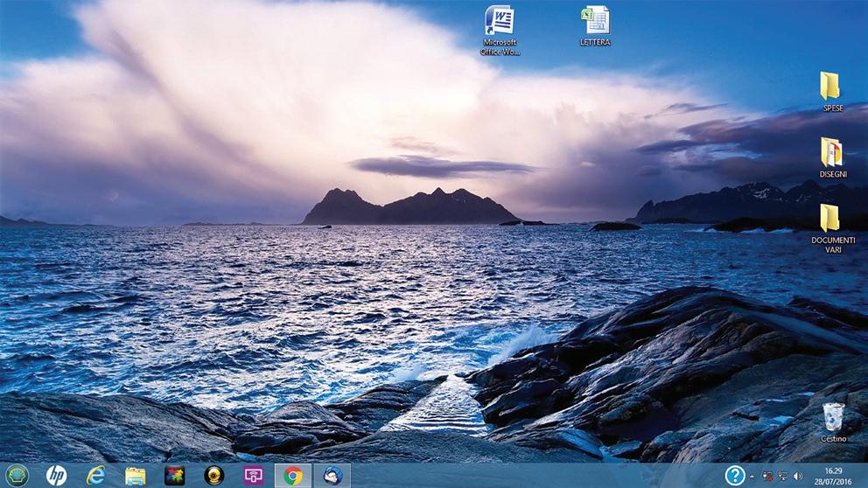The width and height of the screenshot is (868, 488).
Task: Switch to Thunderbird mail in the taskbar
Action: tap(332, 475)
